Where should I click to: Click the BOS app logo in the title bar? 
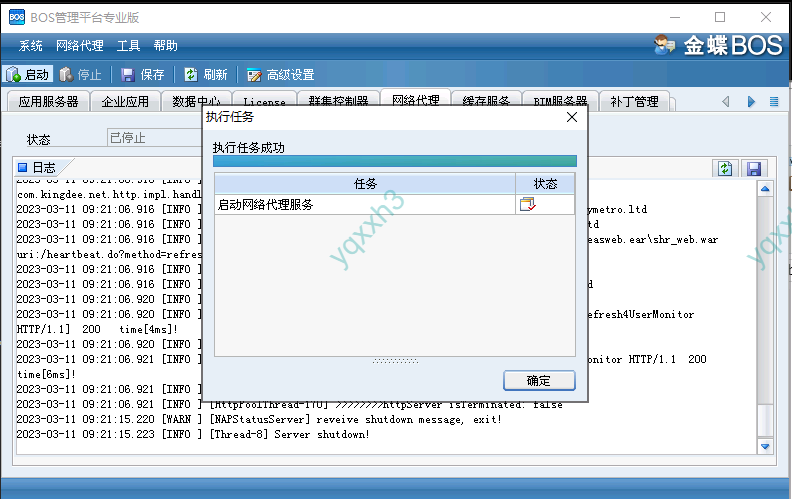tap(17, 17)
